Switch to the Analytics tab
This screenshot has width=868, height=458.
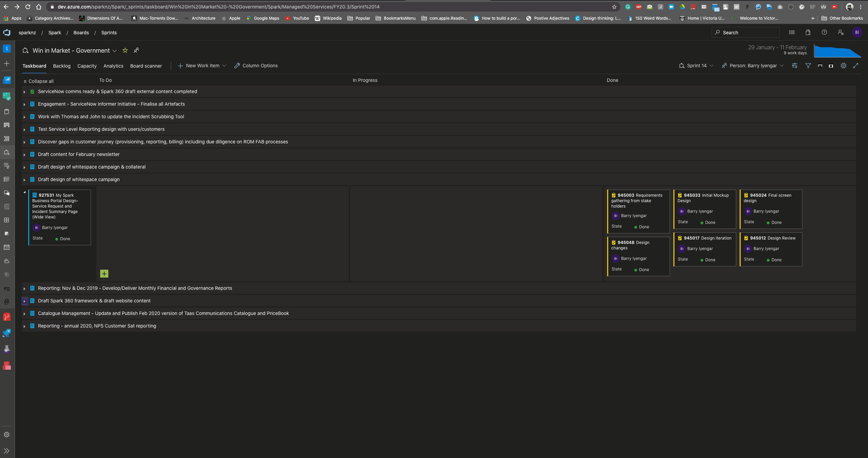pos(113,66)
